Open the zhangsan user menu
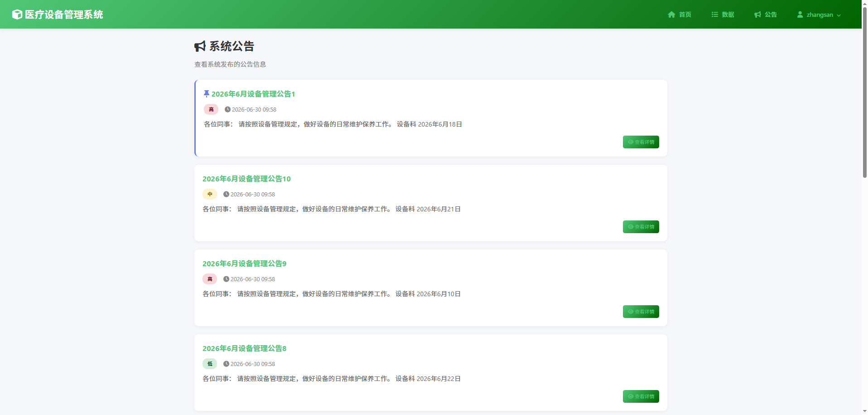The width and height of the screenshot is (868, 415). click(x=819, y=15)
